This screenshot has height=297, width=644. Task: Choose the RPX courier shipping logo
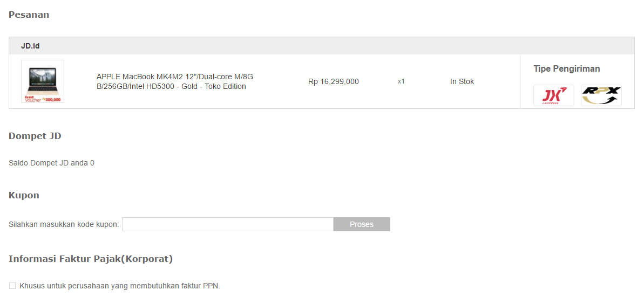(x=601, y=95)
